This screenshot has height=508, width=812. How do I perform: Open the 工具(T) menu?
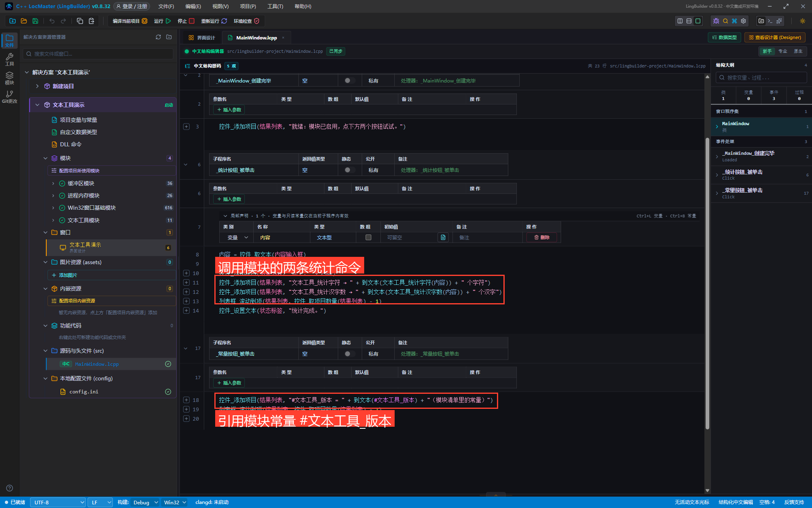pyautogui.click(x=275, y=7)
